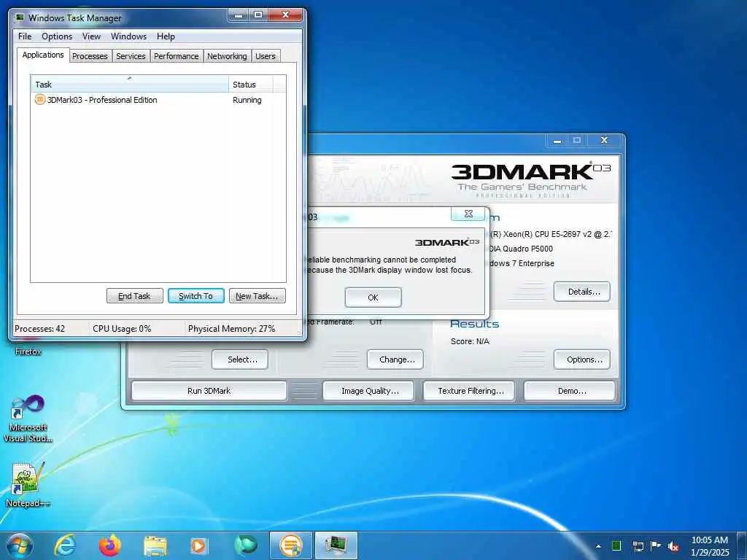747x560 pixels.
Task: Click the Demo... button in 3DMark
Action: tap(570, 391)
